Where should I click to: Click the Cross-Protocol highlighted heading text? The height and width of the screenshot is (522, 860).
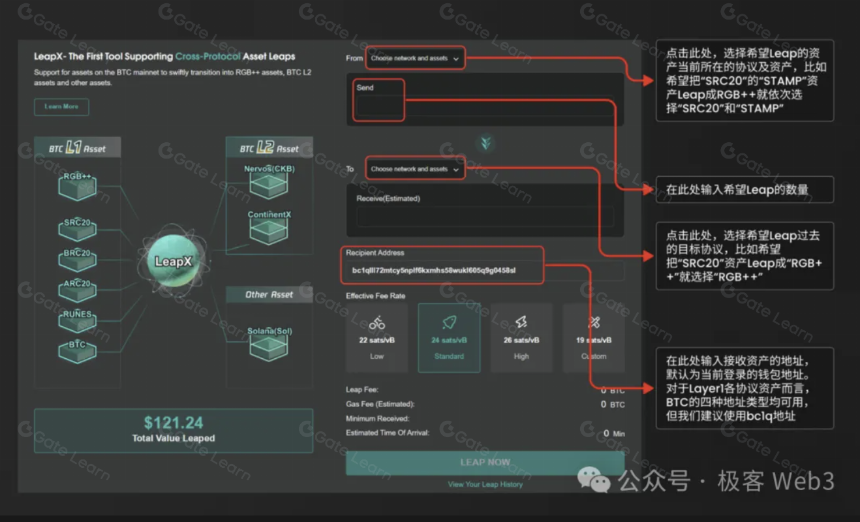[208, 56]
